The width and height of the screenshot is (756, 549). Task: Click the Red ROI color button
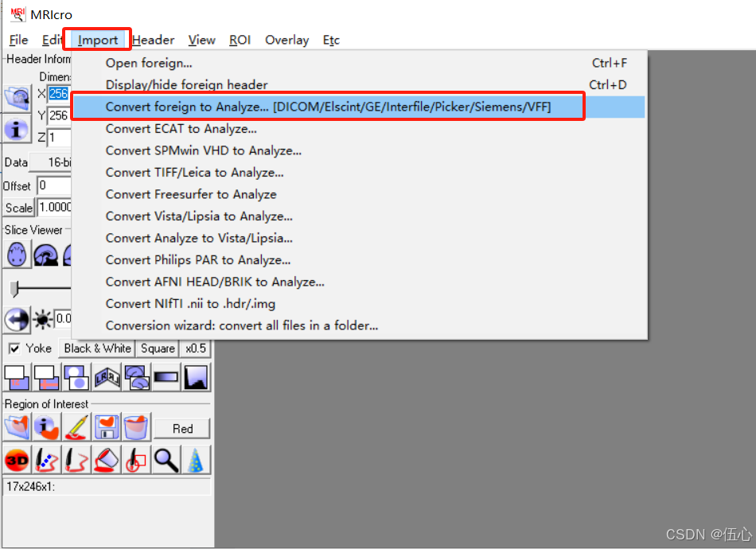tap(182, 429)
